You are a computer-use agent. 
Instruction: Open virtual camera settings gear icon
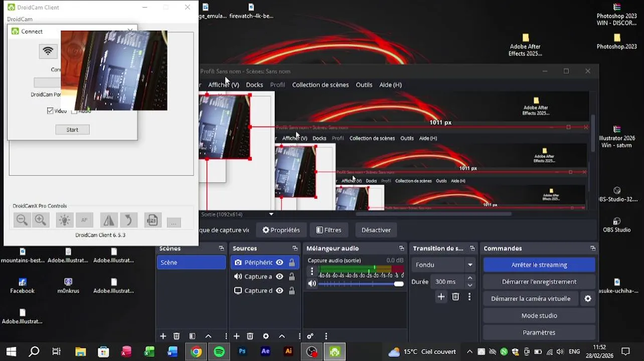click(x=588, y=299)
